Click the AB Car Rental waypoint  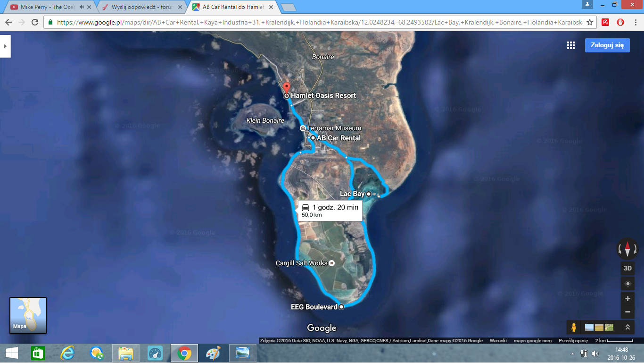[313, 138]
